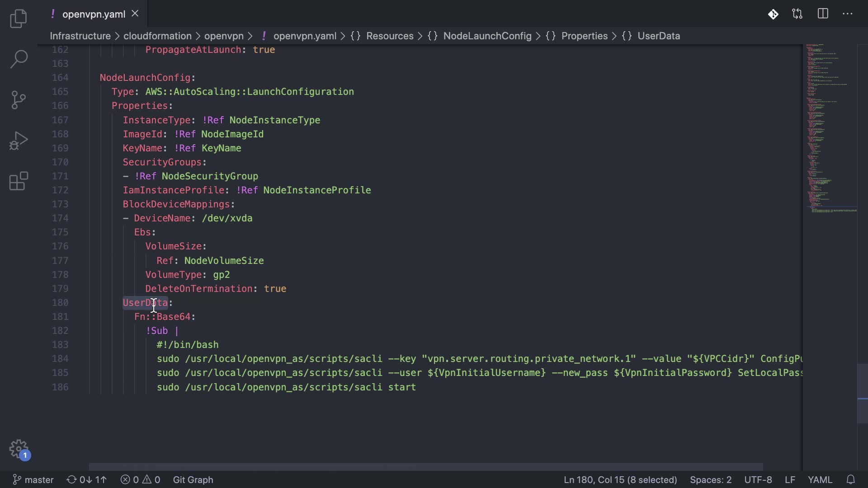The width and height of the screenshot is (868, 488).
Task: Click the Manage gear icon
Action: (19, 449)
